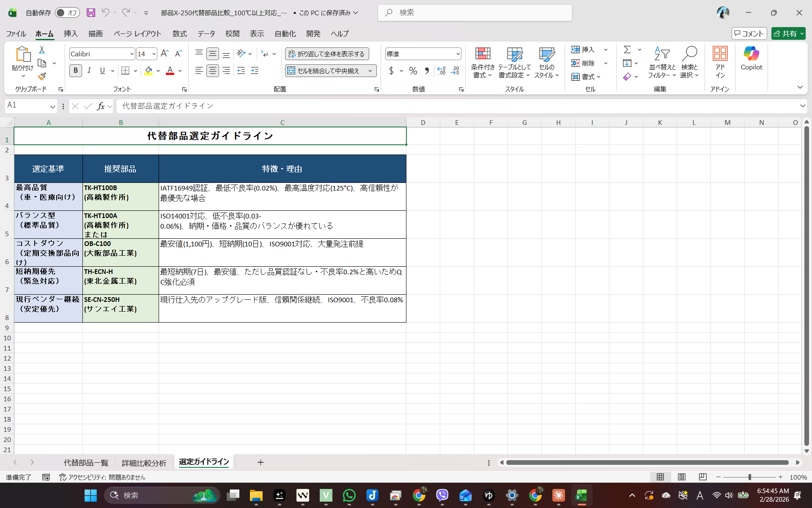Open Conditional Formatting (条件付き書式)

(x=483, y=63)
